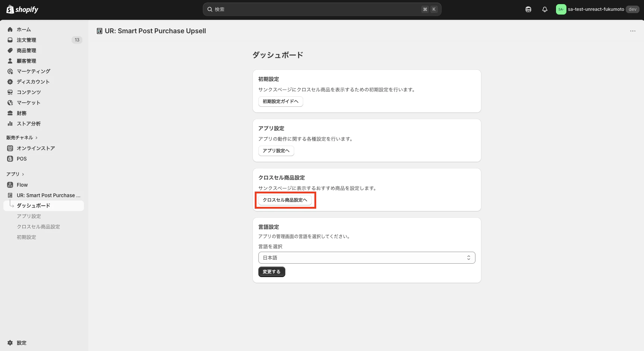Screen dimensions: 644x351
Task: Click the K shortcut key in search
Action: click(434, 9)
